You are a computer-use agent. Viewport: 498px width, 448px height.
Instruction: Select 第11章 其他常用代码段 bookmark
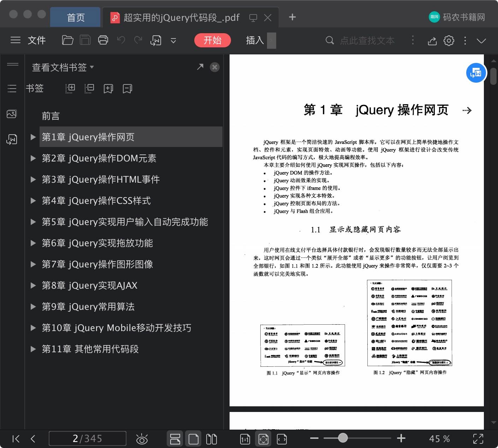[90, 349]
